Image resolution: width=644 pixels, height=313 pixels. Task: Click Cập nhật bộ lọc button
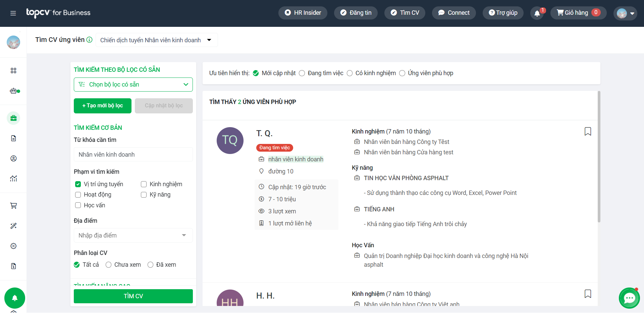pyautogui.click(x=164, y=106)
